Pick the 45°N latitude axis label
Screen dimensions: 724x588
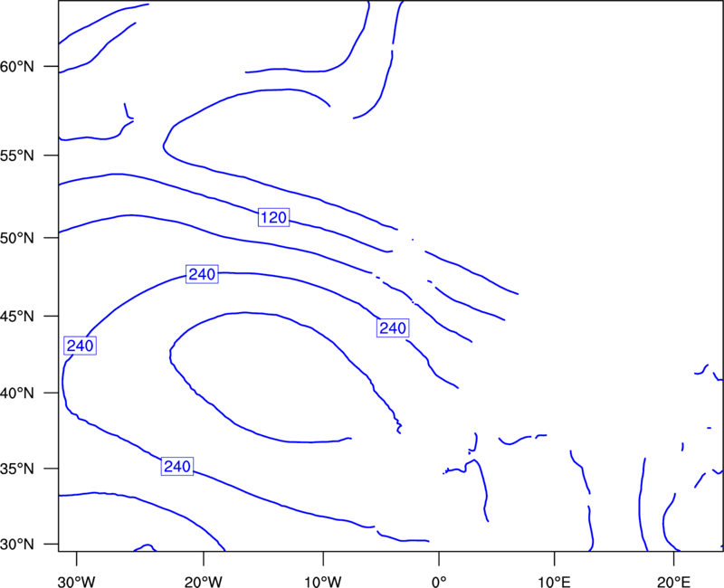click(17, 317)
